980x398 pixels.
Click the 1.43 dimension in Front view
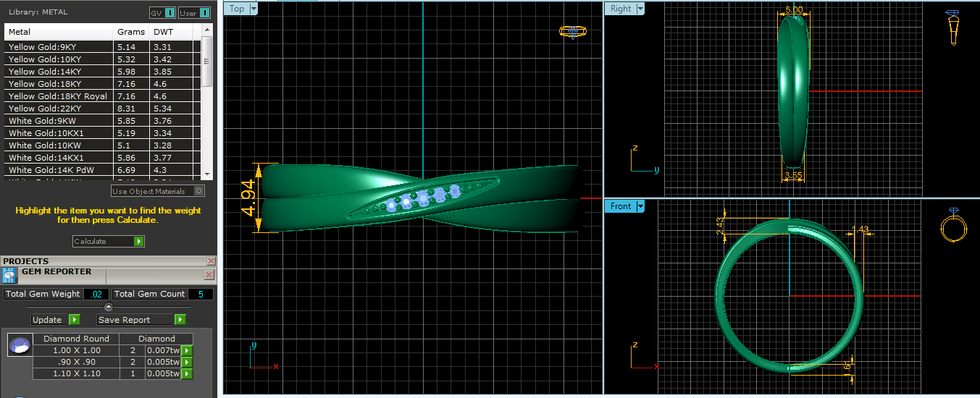pyautogui.click(x=860, y=229)
